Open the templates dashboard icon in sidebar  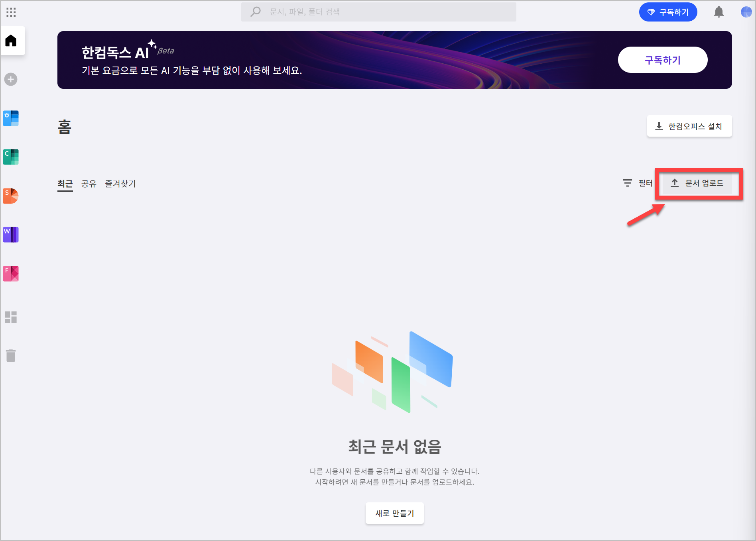[11, 317]
